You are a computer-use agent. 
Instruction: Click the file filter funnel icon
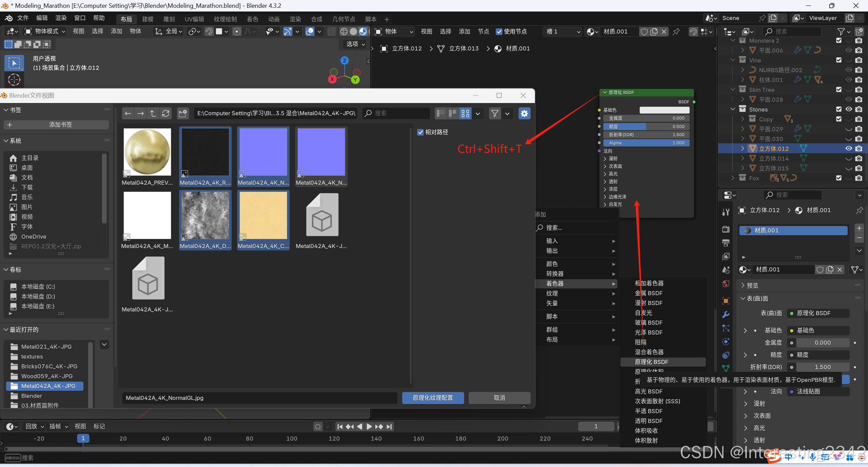pyautogui.click(x=495, y=113)
